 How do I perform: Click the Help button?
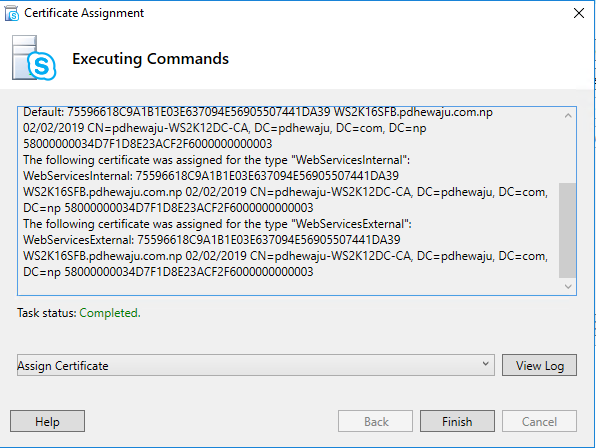click(x=48, y=421)
